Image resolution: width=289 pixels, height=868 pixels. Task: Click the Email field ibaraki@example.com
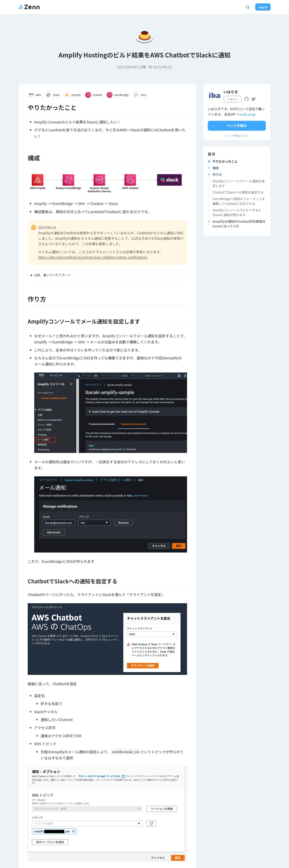pos(59,523)
